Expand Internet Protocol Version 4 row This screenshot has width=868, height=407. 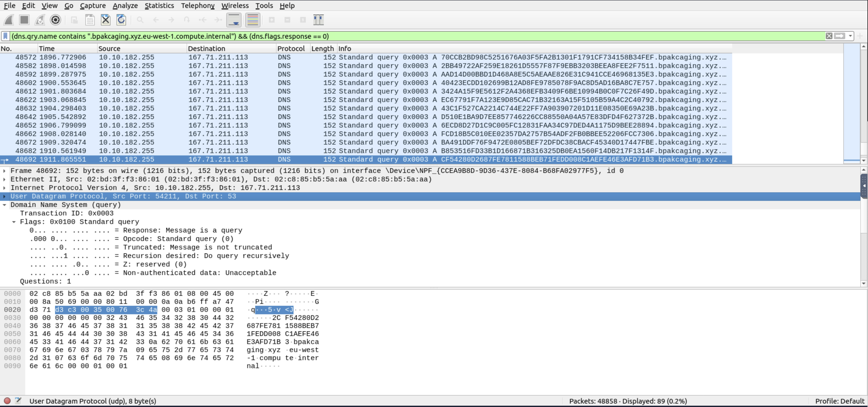[x=4, y=188]
